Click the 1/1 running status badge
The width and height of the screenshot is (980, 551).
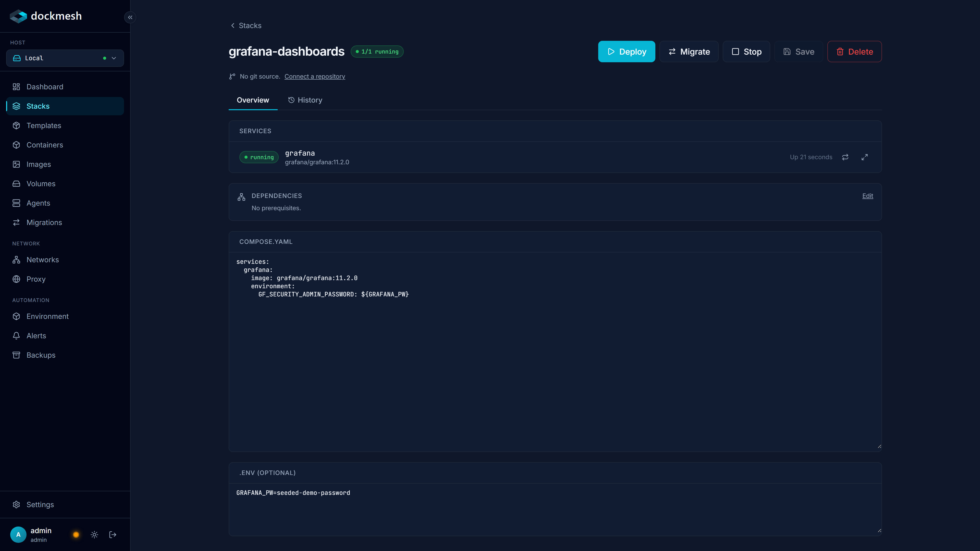click(377, 51)
